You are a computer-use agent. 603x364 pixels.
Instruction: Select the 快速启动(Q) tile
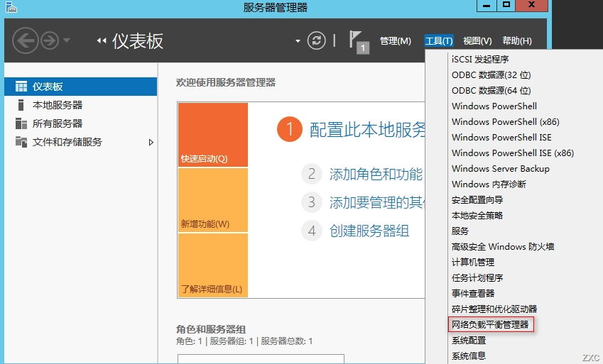(213, 135)
